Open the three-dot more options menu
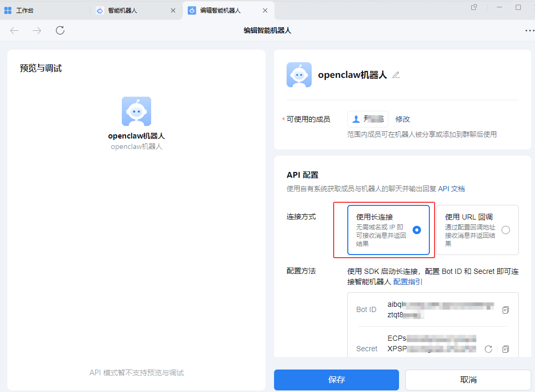Screen dimensions: 535x392 (x=530, y=31)
